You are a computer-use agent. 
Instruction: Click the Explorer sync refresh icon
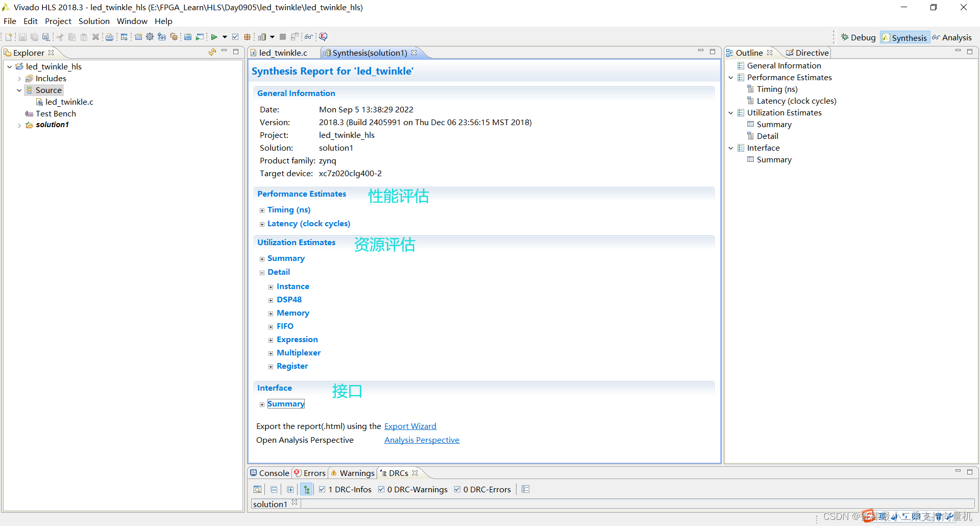(212, 52)
